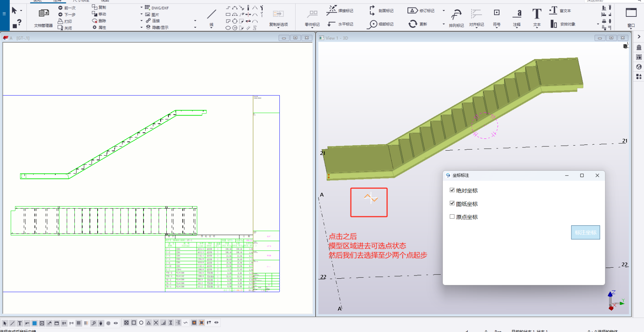Image resolution: width=644 pixels, height=332 pixels.
Task: Uncheck the 图纸坐标 checkbox
Action: (452, 204)
